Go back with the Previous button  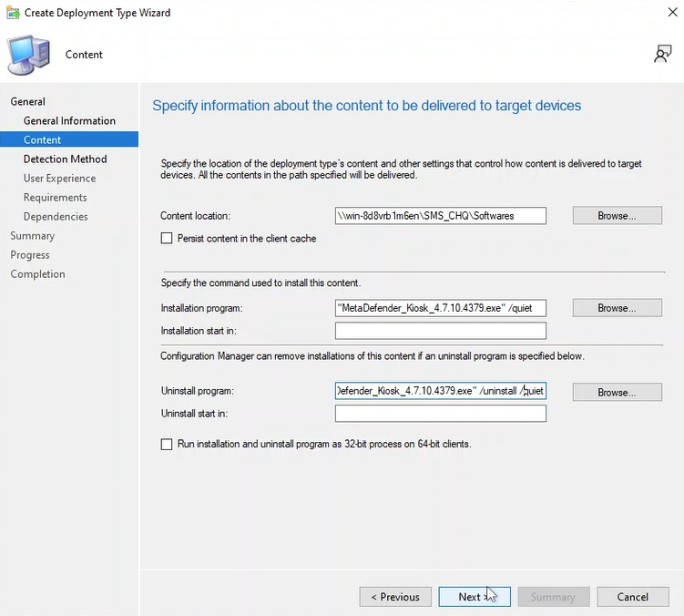[x=395, y=597]
